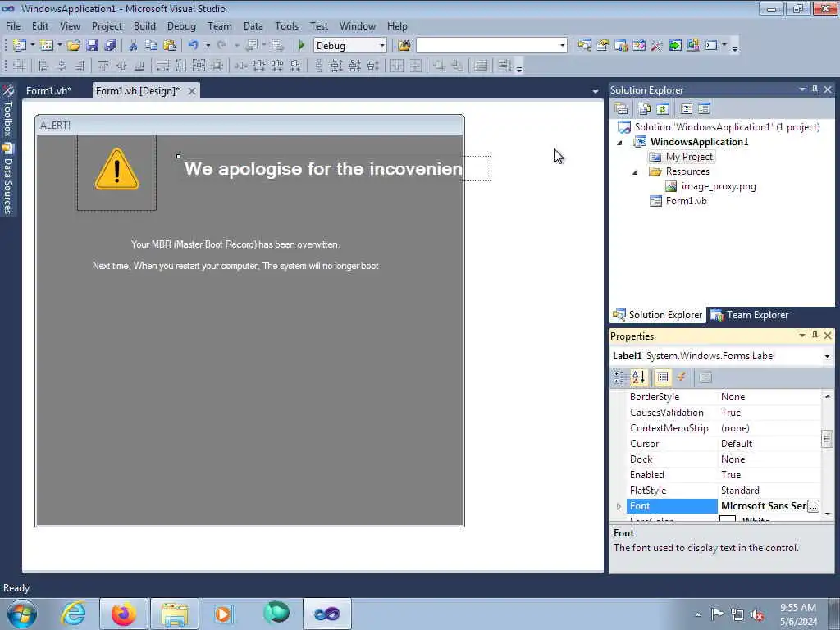Click the Copy toolbar icon
840x630 pixels.
tap(152, 46)
